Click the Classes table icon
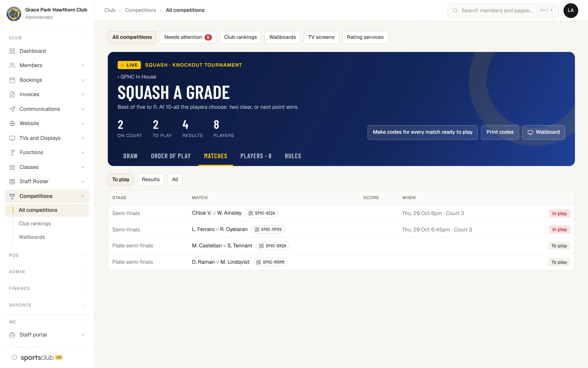The image size is (588, 368). click(x=12, y=167)
